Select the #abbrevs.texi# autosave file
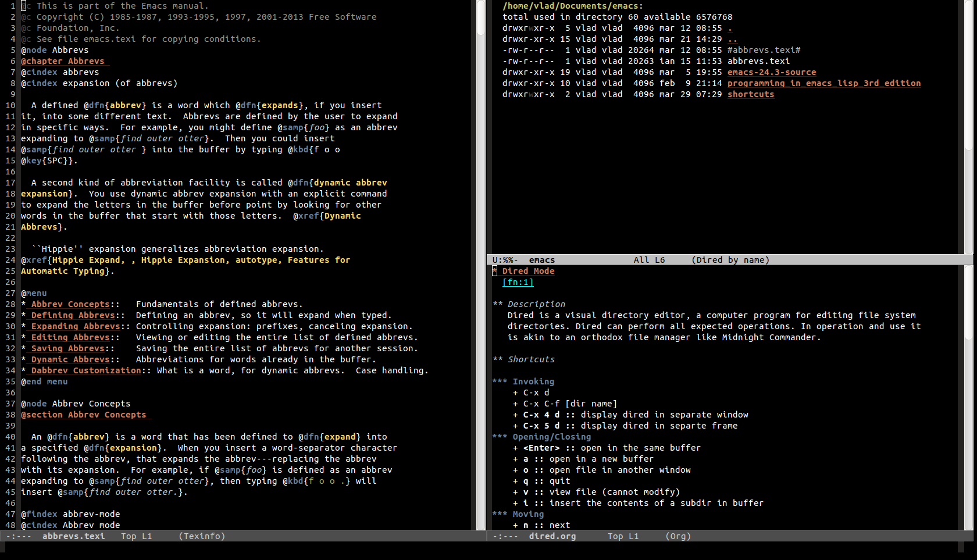The width and height of the screenshot is (977, 560). coord(764,50)
